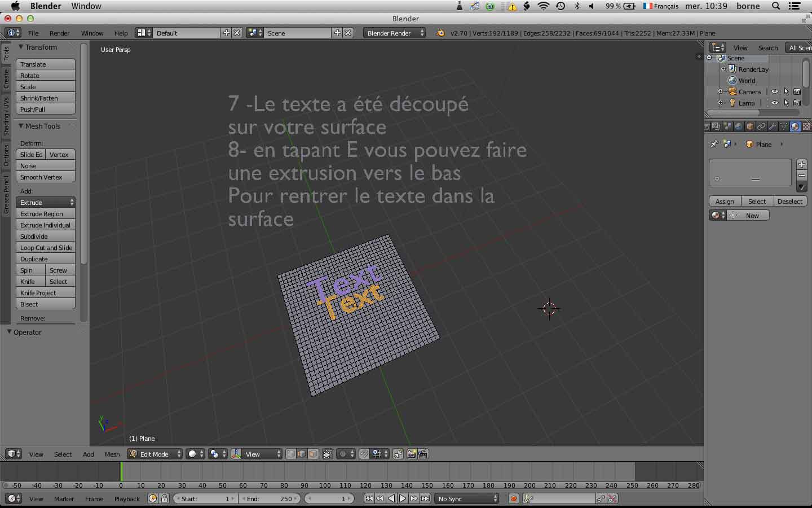Select vertex select mode icon
This screenshot has width=812, height=508.
[x=291, y=454]
